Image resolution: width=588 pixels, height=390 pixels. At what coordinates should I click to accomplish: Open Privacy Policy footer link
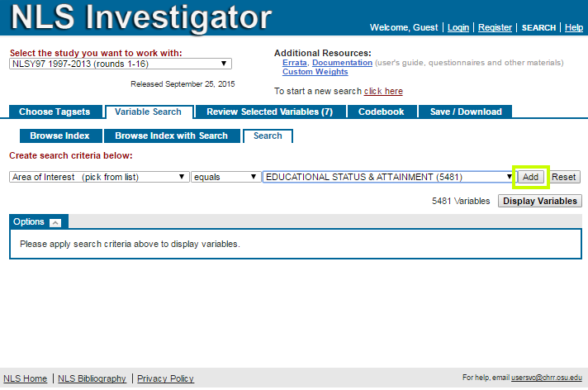point(165,378)
